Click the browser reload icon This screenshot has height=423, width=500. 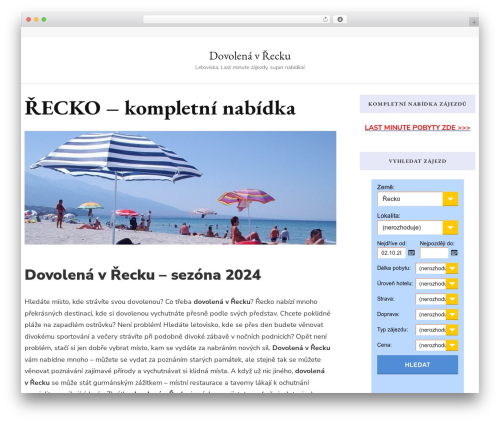point(325,20)
